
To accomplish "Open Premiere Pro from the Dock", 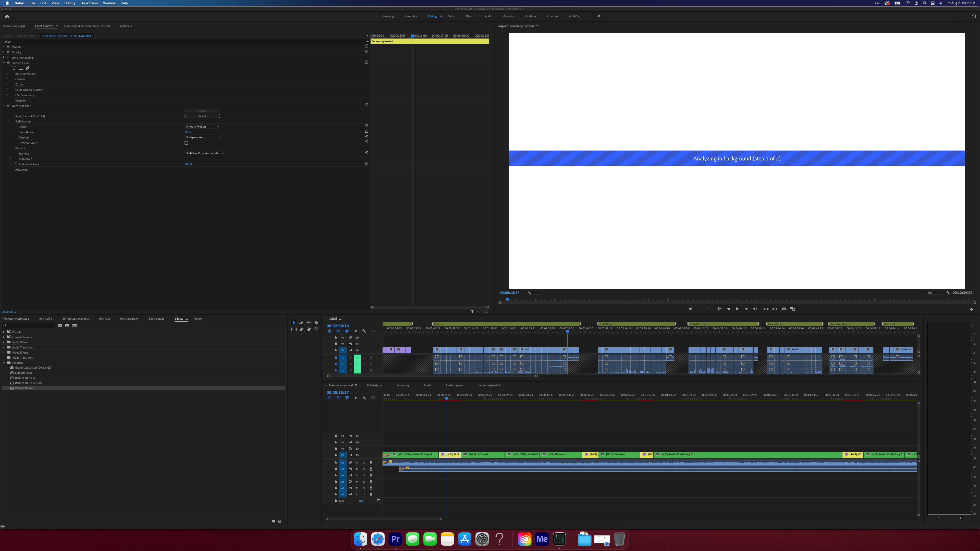I will coord(395,539).
